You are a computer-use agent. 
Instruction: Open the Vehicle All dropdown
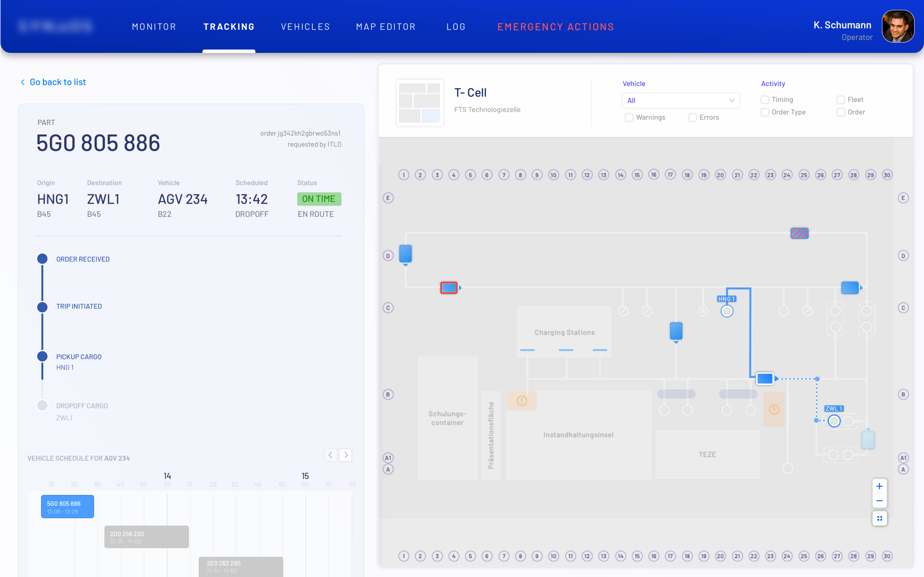coord(681,100)
